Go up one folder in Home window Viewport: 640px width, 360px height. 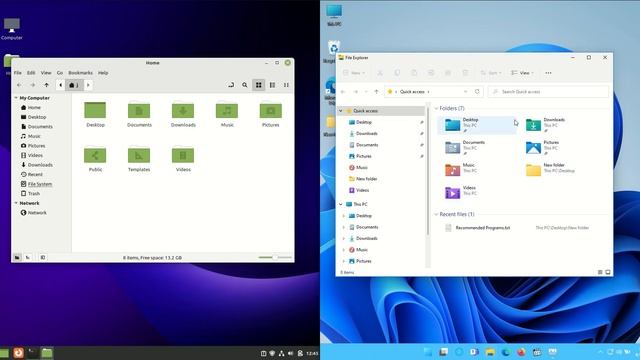47,85
